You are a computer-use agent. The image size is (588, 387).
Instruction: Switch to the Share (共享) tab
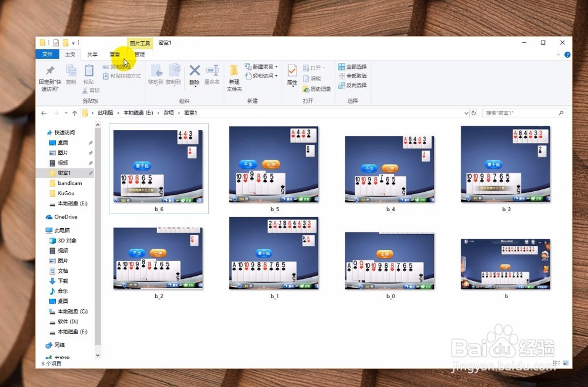92,54
